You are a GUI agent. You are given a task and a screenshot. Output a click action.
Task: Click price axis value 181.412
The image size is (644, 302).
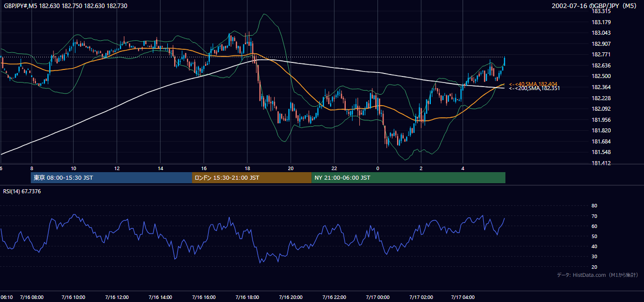pos(601,163)
